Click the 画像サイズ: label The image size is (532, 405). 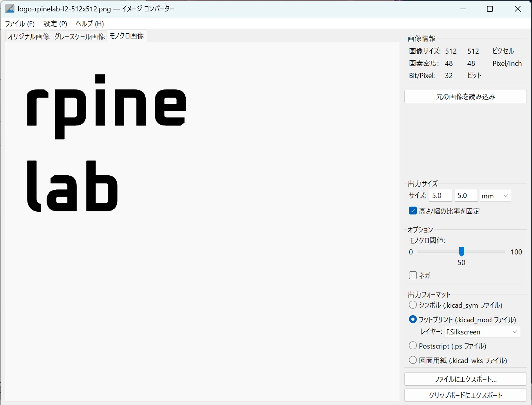click(x=425, y=51)
